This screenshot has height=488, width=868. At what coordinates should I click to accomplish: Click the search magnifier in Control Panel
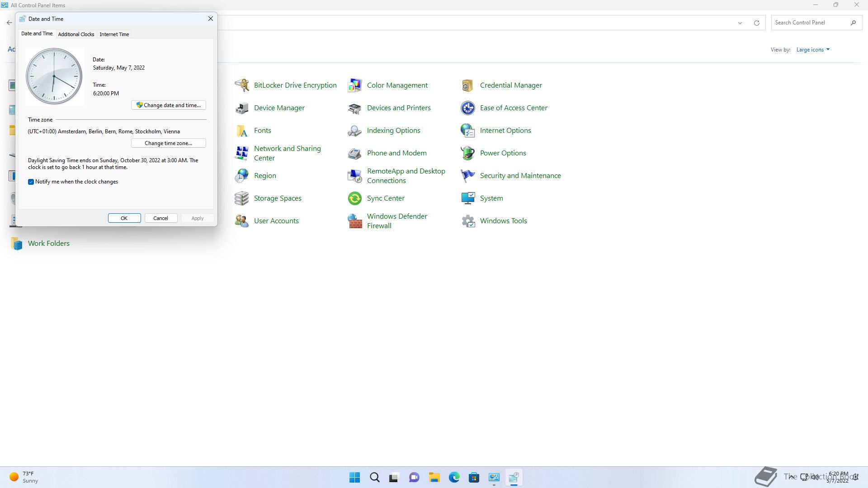click(853, 23)
